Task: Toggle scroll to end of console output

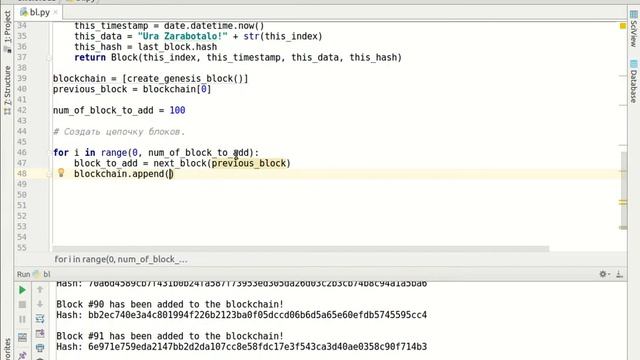Action: point(40,333)
